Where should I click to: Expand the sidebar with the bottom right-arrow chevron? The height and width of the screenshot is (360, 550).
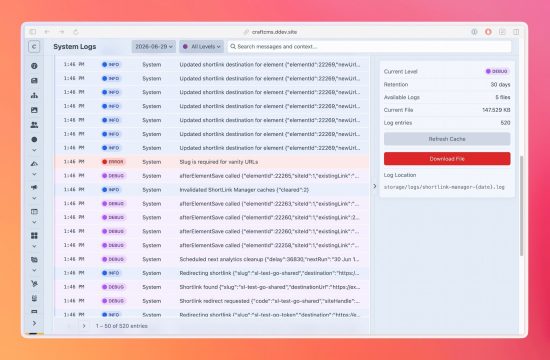point(34,323)
